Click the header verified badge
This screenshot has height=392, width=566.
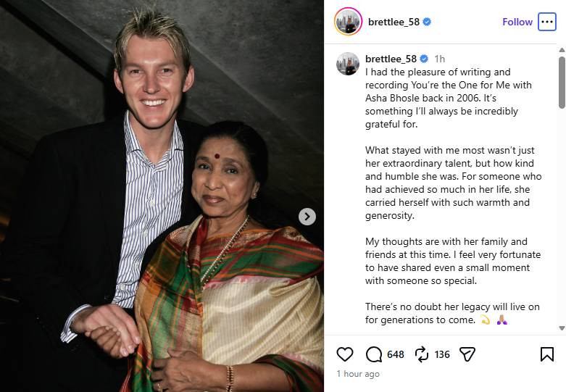427,22
